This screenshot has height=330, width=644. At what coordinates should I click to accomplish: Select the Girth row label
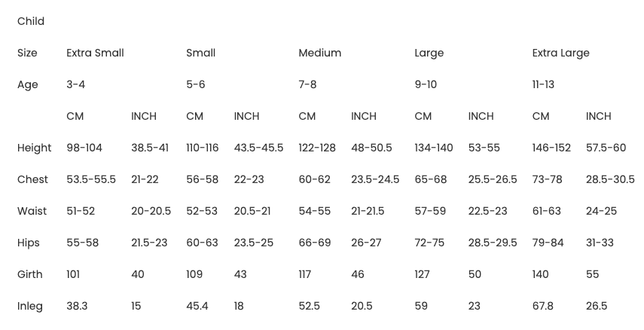[x=30, y=274]
